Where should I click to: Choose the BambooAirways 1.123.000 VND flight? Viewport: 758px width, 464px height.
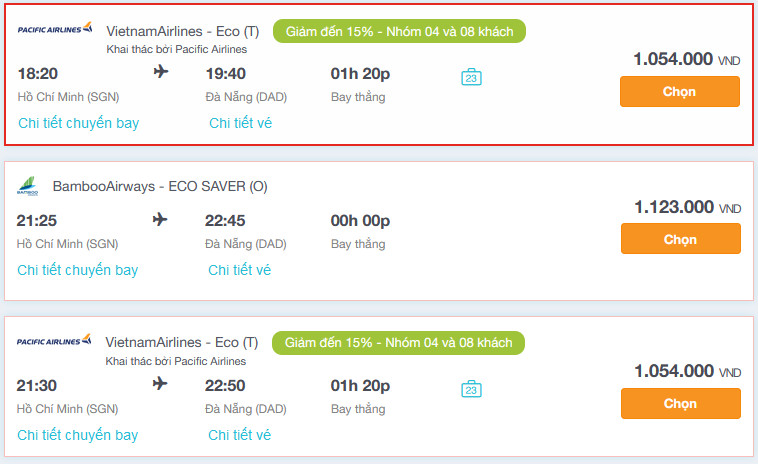click(680, 238)
